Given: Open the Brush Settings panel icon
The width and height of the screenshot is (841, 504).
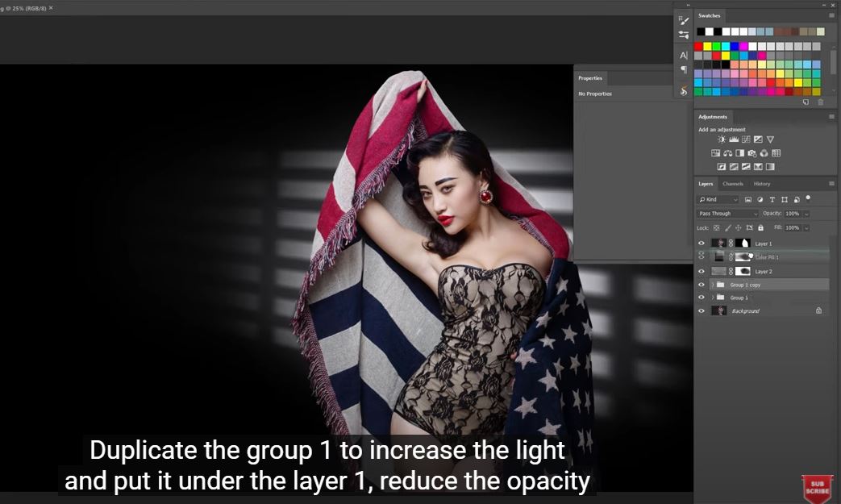Looking at the screenshot, I should (683, 20).
